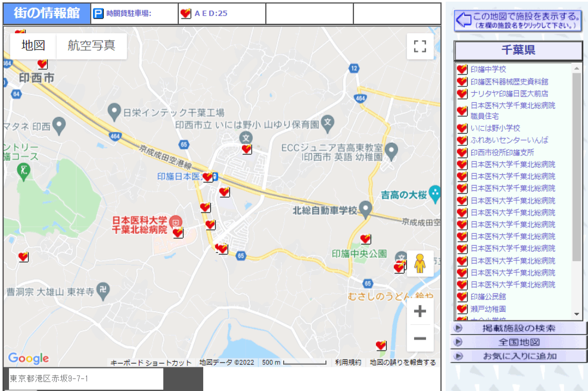Click the facility list scroll-down arrow

(577, 314)
